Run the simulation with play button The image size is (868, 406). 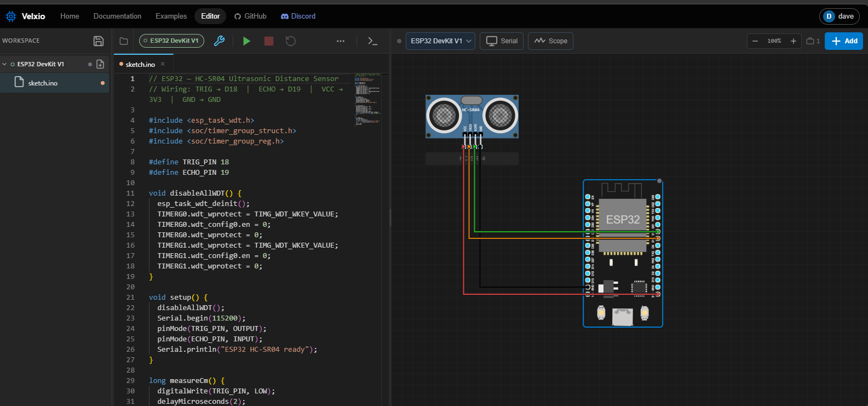(x=246, y=41)
